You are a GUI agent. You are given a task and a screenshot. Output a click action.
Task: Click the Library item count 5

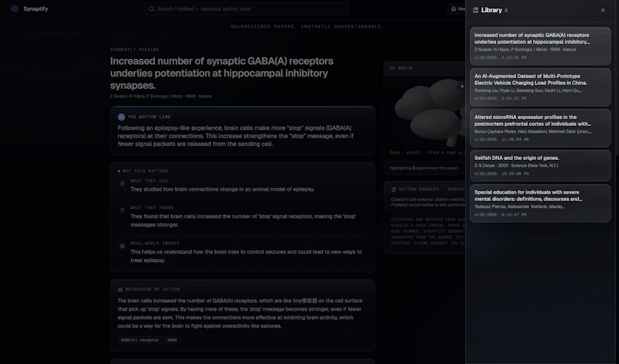tap(506, 11)
